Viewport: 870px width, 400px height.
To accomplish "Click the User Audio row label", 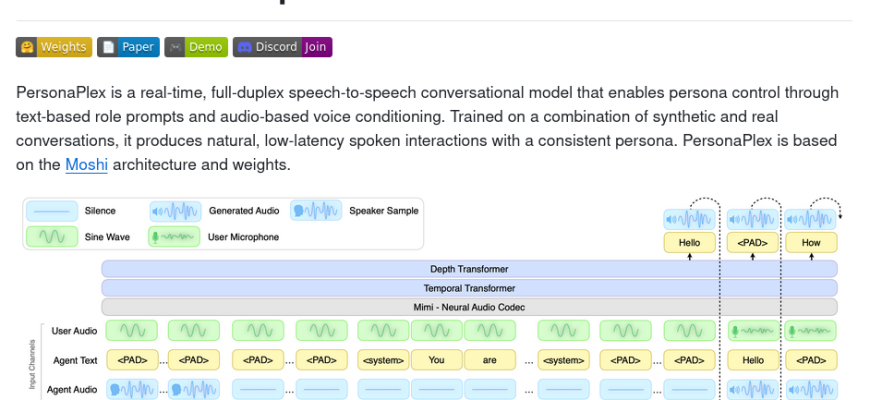I will [74, 331].
